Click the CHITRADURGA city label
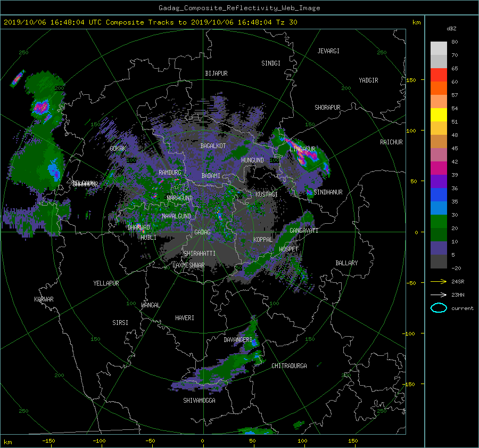 [x=289, y=366]
